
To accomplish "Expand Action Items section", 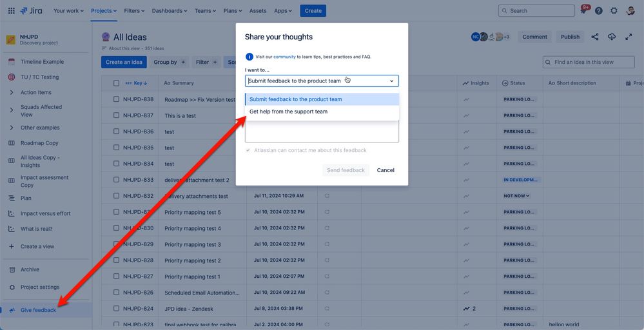I will pyautogui.click(x=12, y=92).
